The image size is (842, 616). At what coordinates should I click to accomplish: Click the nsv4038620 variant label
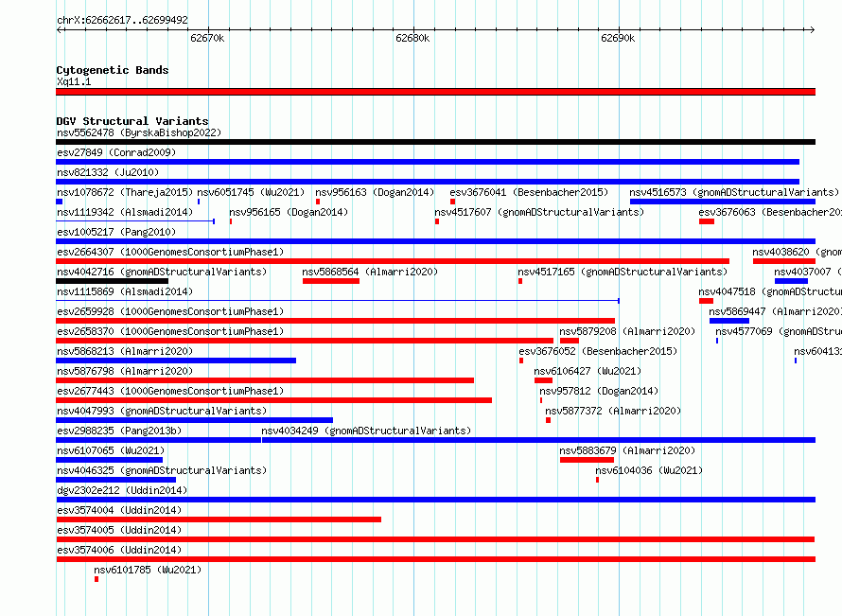pos(797,252)
